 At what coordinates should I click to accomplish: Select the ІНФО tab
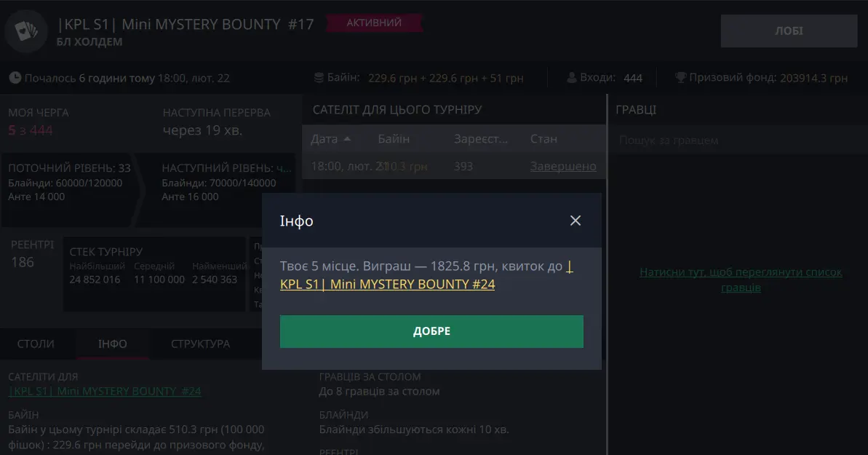pos(113,344)
